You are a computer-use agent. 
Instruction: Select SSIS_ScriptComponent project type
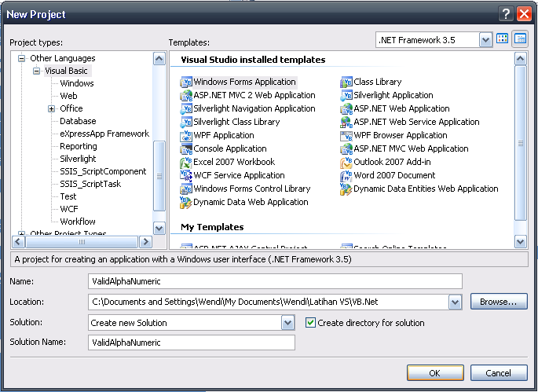pyautogui.click(x=103, y=171)
